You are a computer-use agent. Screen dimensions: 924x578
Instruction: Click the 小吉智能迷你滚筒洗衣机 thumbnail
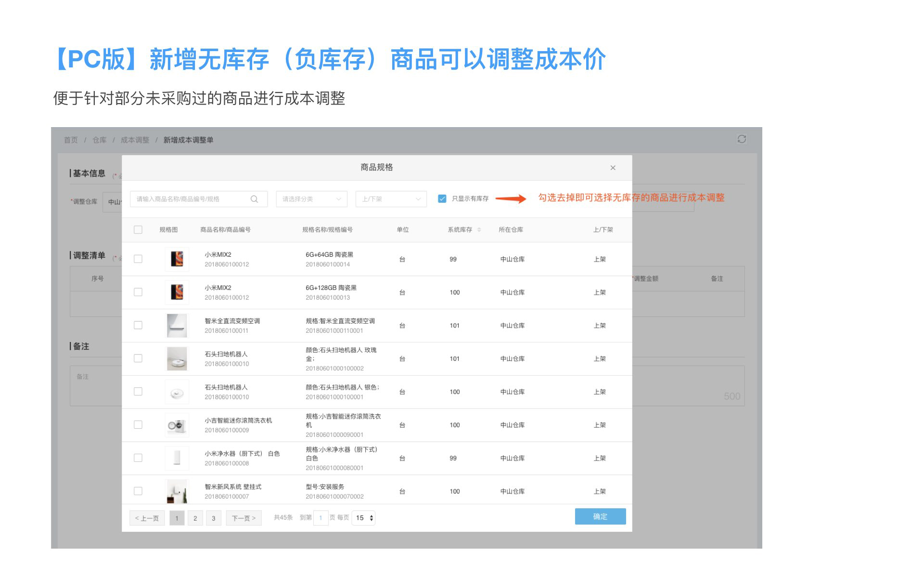point(177,425)
